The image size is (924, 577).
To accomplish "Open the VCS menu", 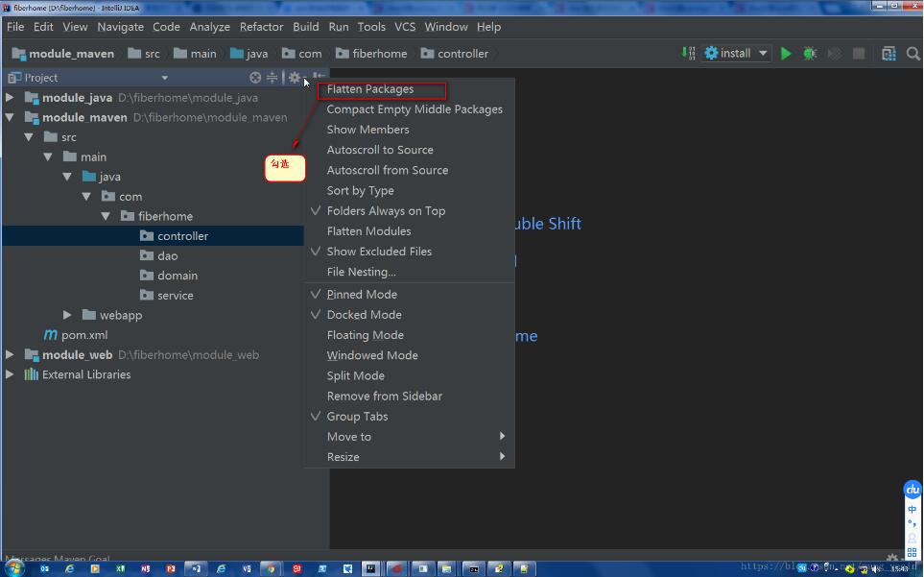I will tap(405, 27).
